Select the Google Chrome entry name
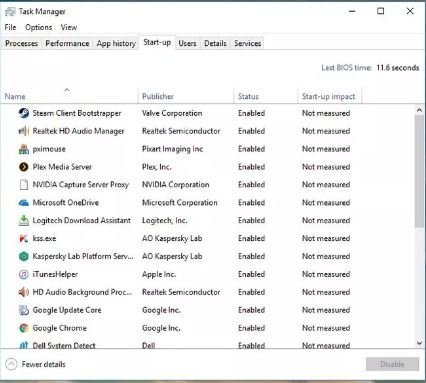The height and width of the screenshot is (383, 426). (60, 328)
